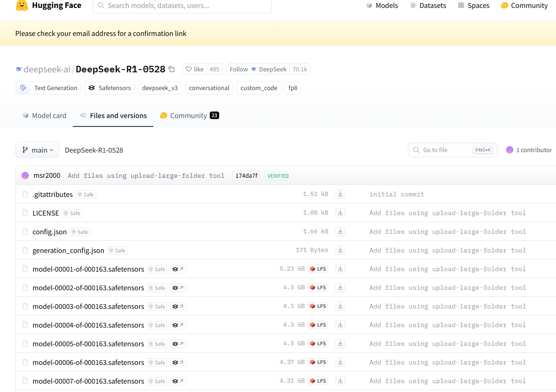Image resolution: width=556 pixels, height=392 pixels.
Task: Click the latest commit message text
Action: [146, 175]
